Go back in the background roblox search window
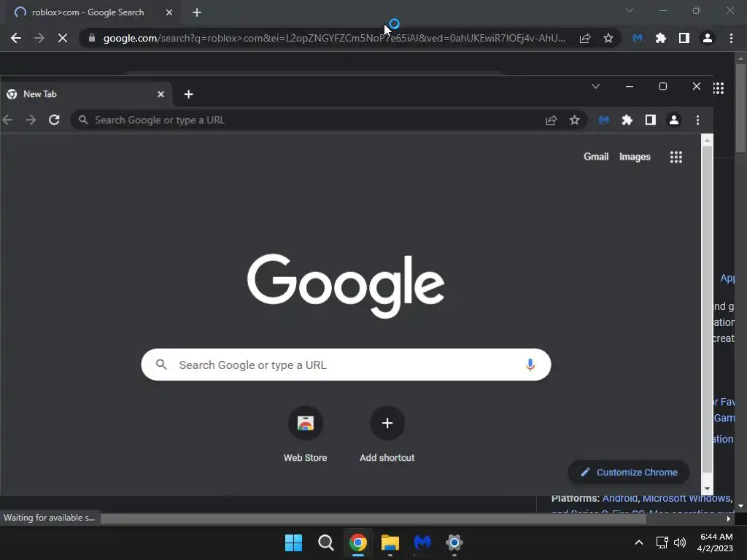The height and width of the screenshot is (560, 747). [x=16, y=38]
